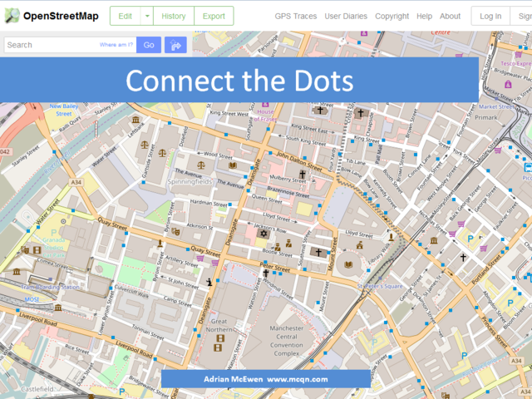Screen dimensions: 532x399
Task: Click the Manchester Central Convention Complex label
Action: coord(286,341)
